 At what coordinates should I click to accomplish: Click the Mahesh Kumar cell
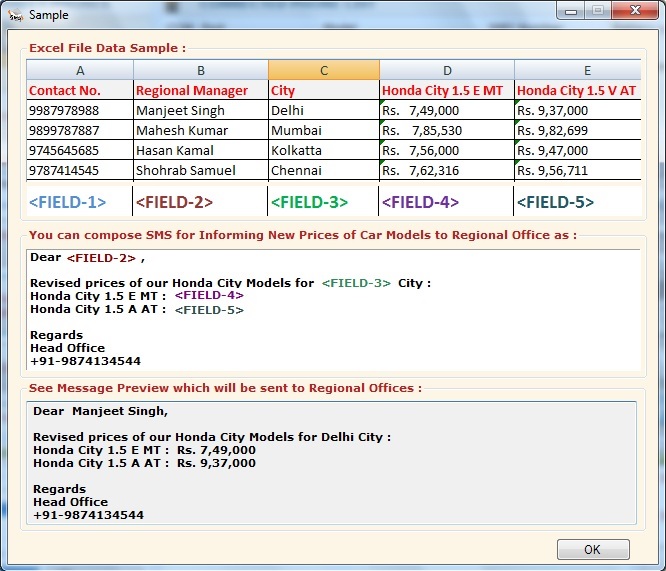[201, 130]
